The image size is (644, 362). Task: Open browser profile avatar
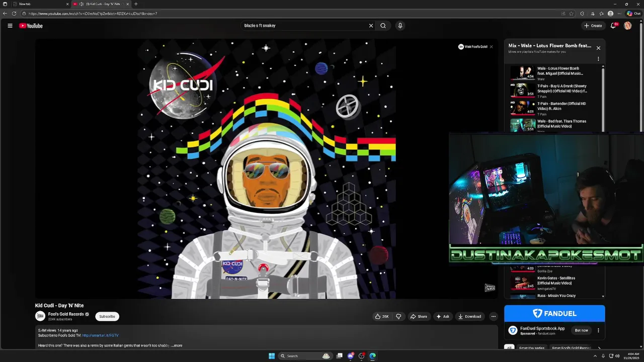pos(610,14)
